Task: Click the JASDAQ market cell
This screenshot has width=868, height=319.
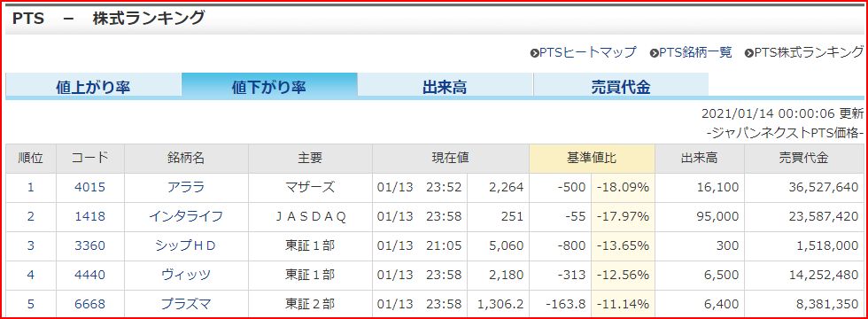Action: pos(310,216)
